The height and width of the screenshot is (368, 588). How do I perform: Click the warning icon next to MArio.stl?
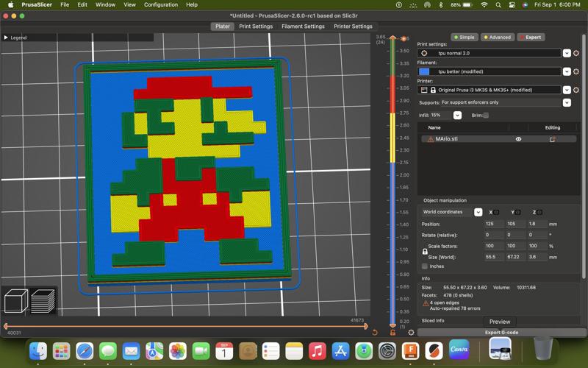pos(430,139)
